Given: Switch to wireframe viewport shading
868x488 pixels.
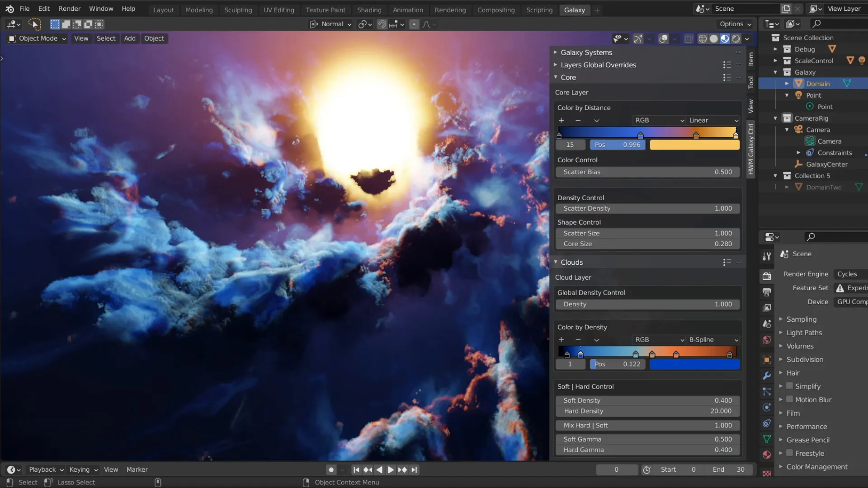Looking at the screenshot, I should point(703,39).
